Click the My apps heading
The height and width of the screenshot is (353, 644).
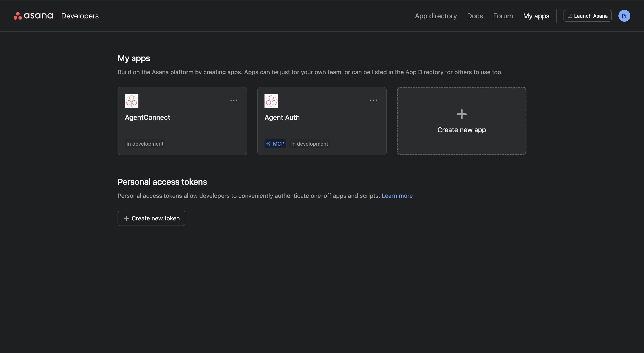pyautogui.click(x=134, y=58)
